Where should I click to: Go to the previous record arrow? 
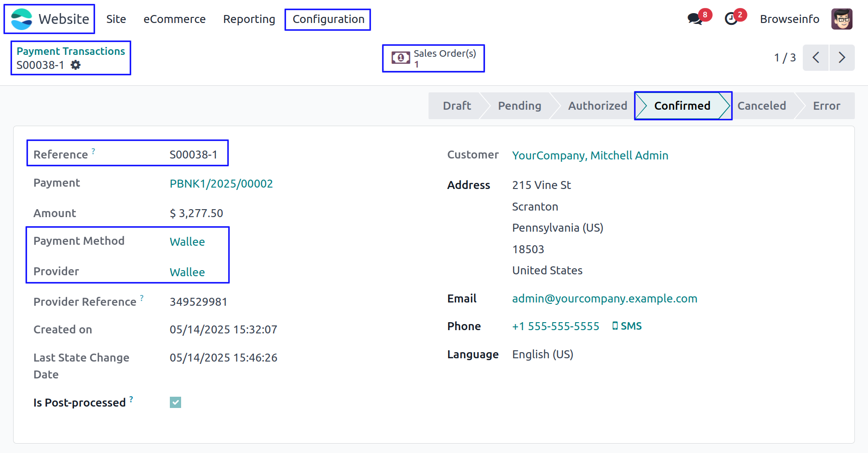pyautogui.click(x=816, y=58)
